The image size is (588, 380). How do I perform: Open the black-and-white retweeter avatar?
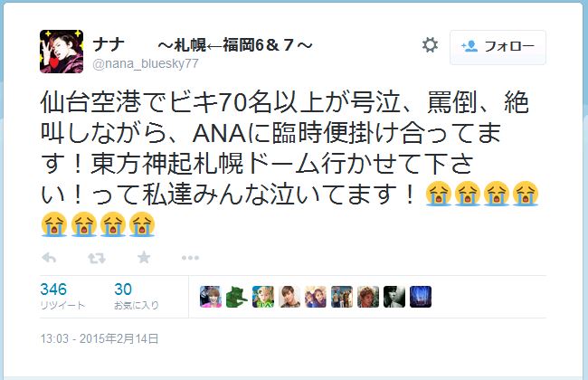(x=394, y=297)
